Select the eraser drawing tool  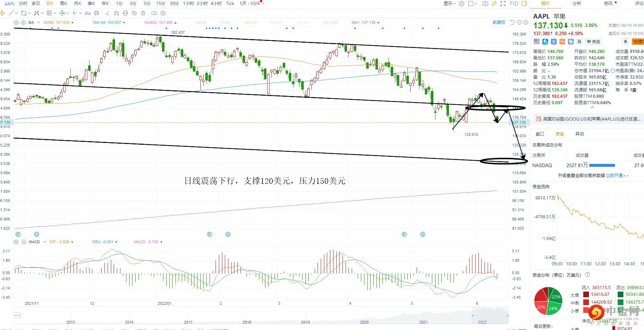(108, 13)
